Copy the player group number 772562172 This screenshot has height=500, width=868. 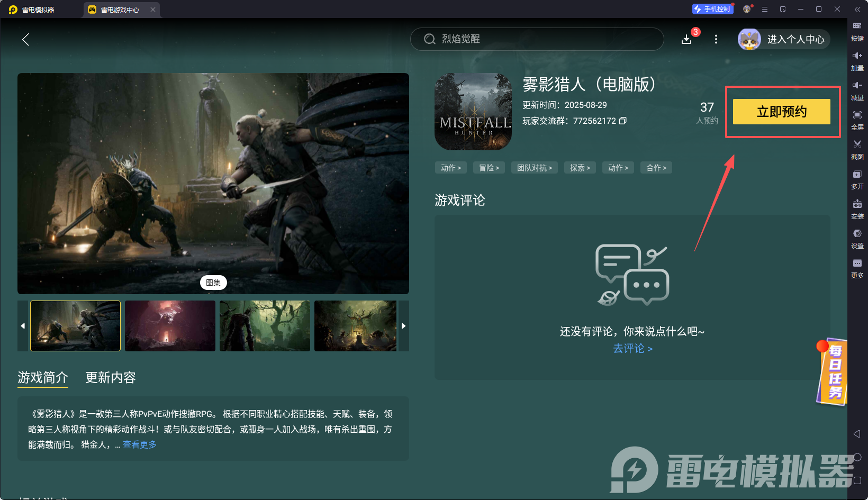(x=623, y=121)
